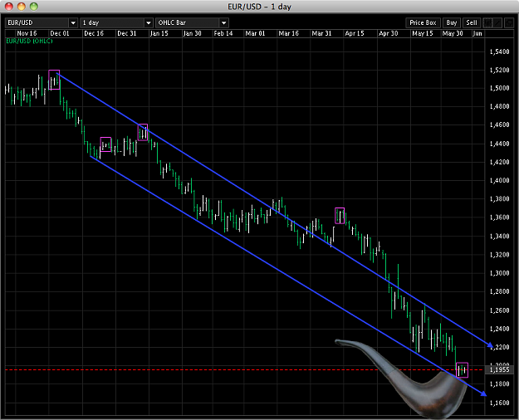
Task: Click the 1,1600 price axis label
Action: (499, 403)
